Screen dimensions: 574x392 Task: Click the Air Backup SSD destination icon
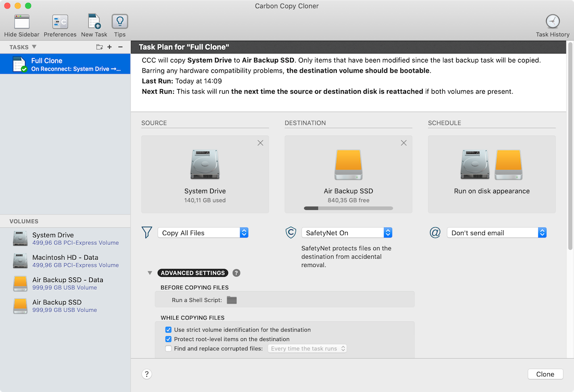(x=348, y=164)
